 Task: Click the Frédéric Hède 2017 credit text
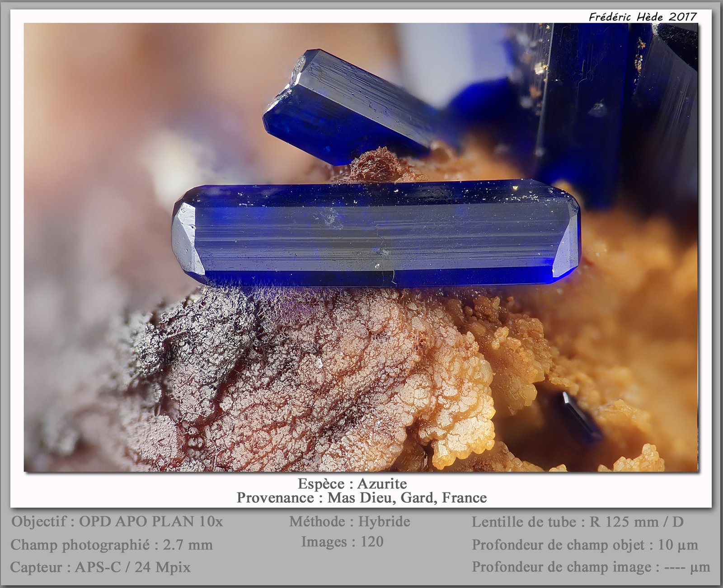coord(643,17)
